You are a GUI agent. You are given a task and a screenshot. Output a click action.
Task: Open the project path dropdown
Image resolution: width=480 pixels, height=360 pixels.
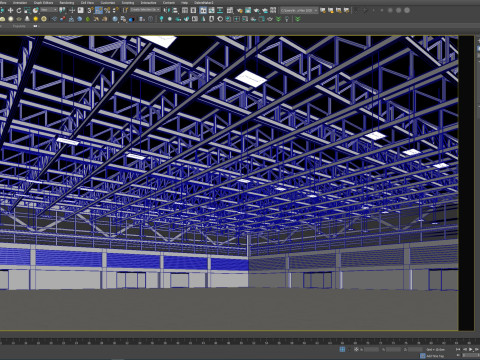(299, 11)
